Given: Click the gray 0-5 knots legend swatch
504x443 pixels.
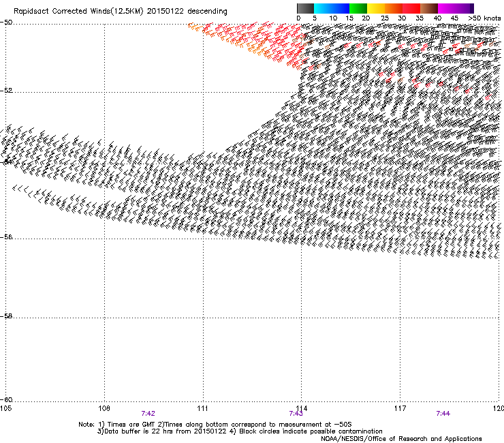Looking at the screenshot, I should [305, 8].
